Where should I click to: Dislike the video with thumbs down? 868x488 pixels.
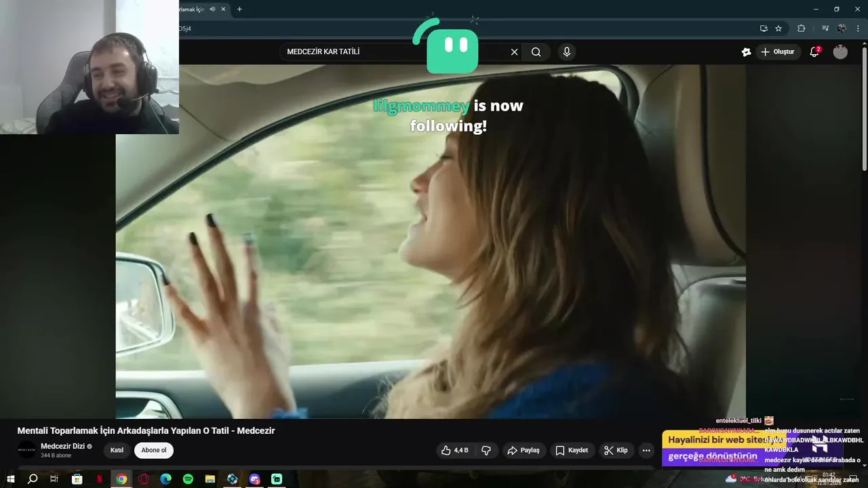point(486,450)
